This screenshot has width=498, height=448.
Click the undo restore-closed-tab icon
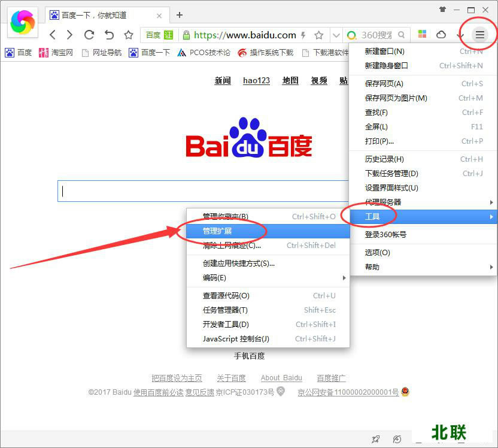[x=108, y=35]
